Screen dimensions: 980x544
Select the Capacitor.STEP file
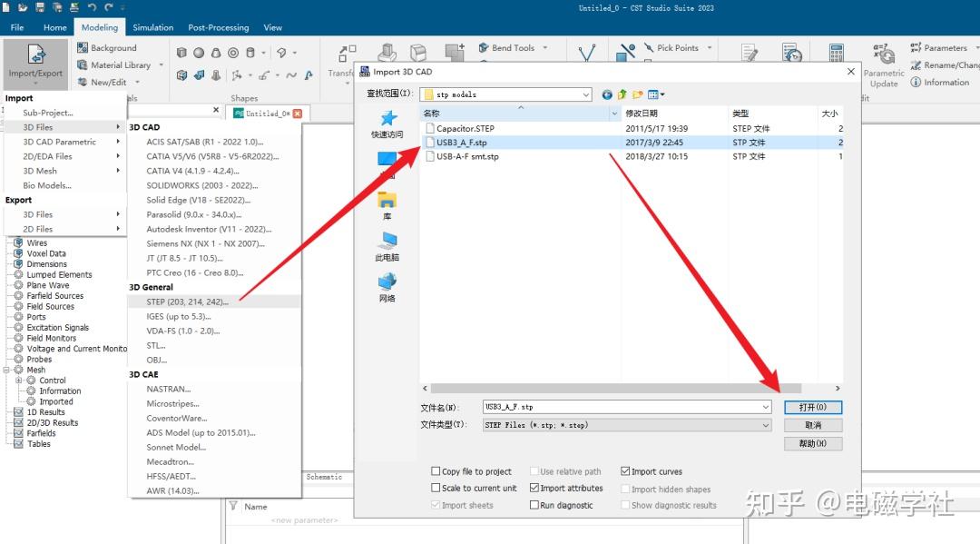click(465, 128)
